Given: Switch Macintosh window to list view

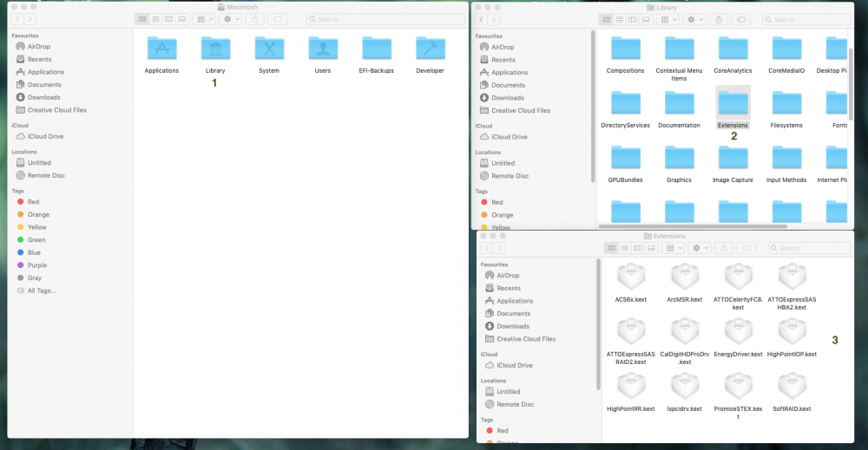Looking at the screenshot, I should coord(155,19).
